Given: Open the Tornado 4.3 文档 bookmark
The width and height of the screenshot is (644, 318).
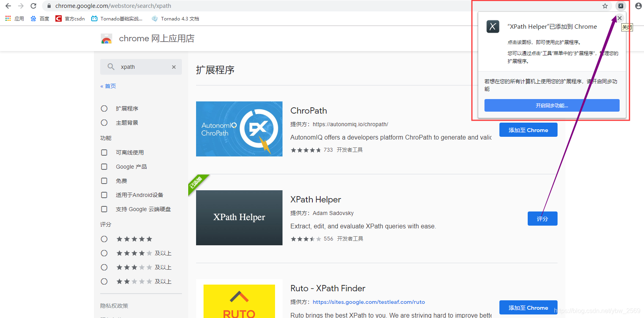Looking at the screenshot, I should [x=175, y=18].
